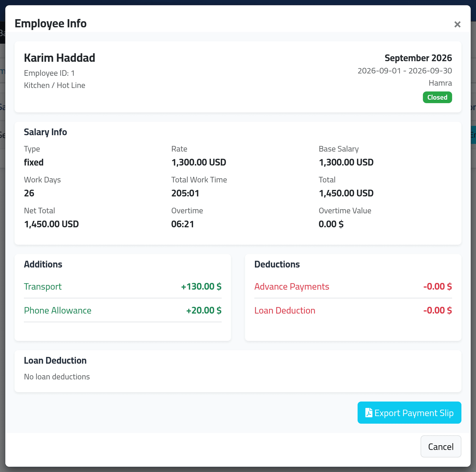476x472 pixels.
Task: Click the PDF icon on Export Payment Slip
Action: (x=369, y=413)
